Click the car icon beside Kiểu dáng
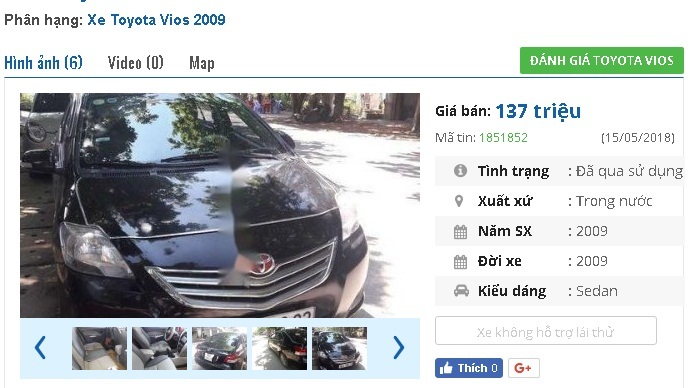Screen dimensions: 690x388 click(461, 291)
